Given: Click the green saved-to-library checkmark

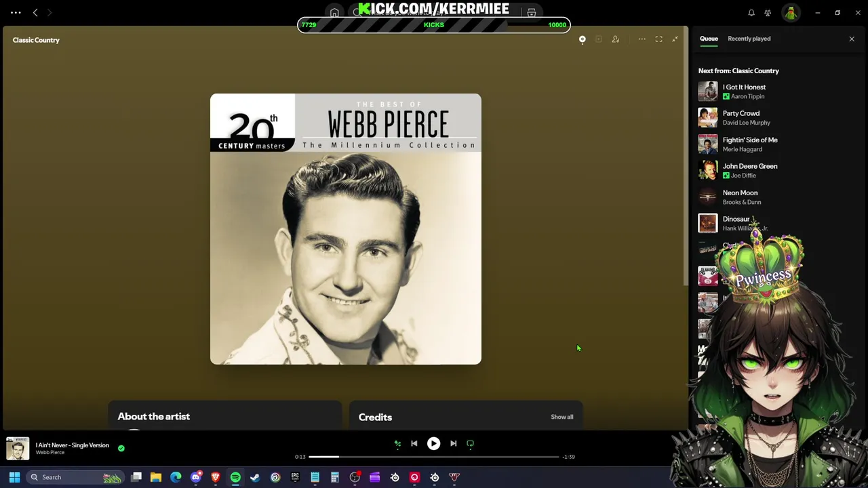Looking at the screenshot, I should [121, 448].
